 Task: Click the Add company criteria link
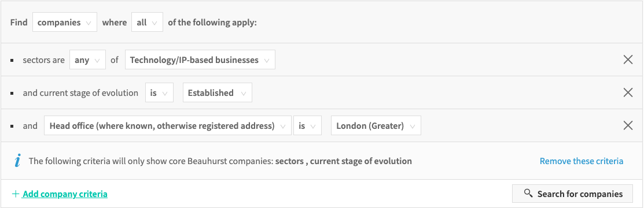[x=65, y=194]
